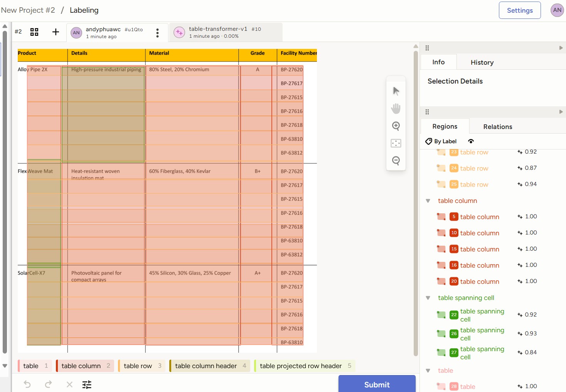Click the Submit button

(377, 384)
